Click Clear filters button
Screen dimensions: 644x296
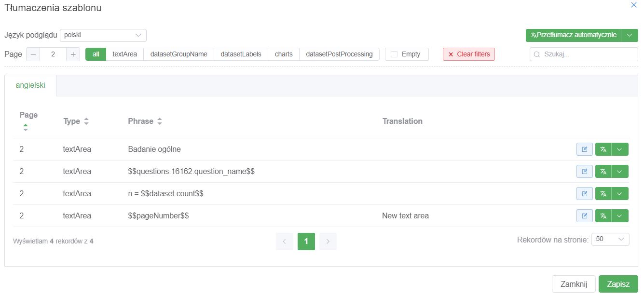pyautogui.click(x=469, y=54)
